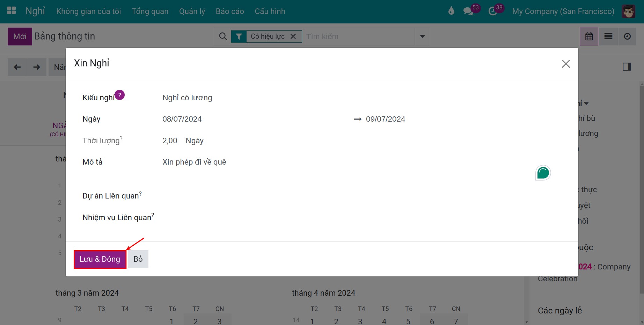Viewport: 644px width, 325px height.
Task: Toggle the side panel icon
Action: (x=627, y=67)
